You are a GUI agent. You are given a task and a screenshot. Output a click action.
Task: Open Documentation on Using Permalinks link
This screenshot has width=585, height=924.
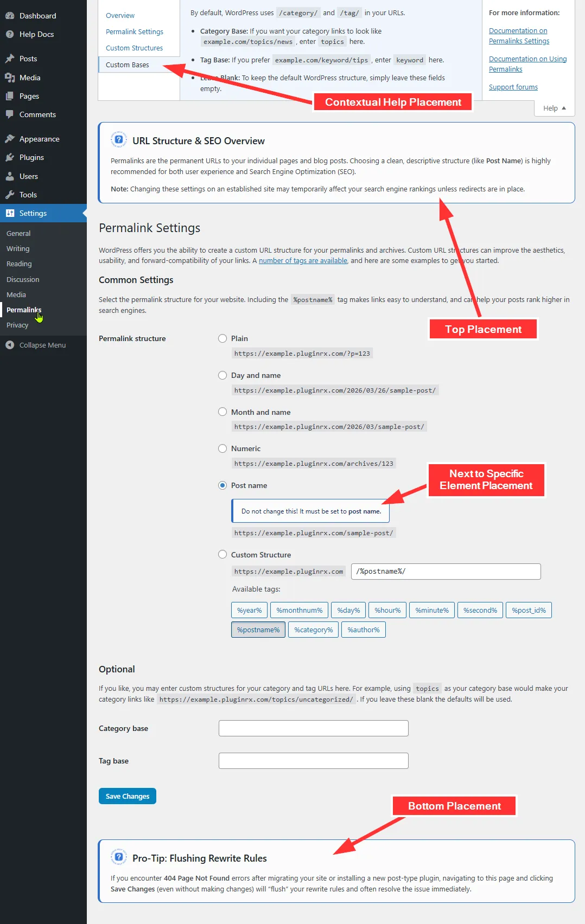coord(528,64)
